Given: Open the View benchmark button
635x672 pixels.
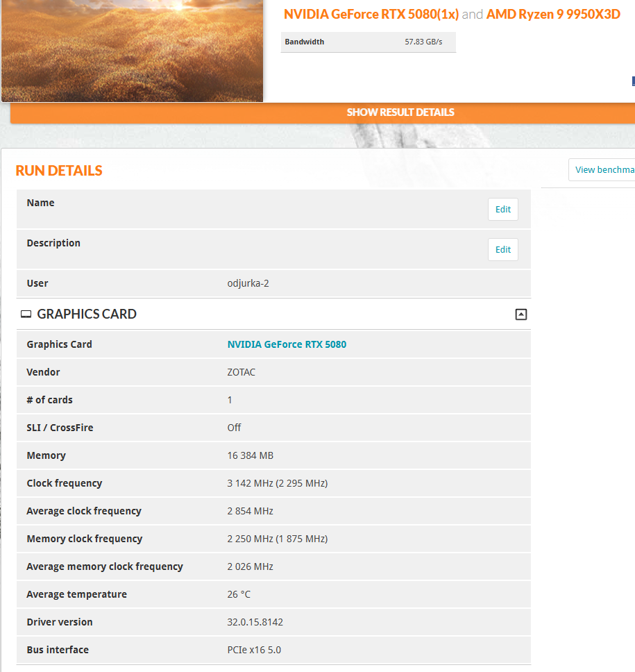Looking at the screenshot, I should point(602,169).
